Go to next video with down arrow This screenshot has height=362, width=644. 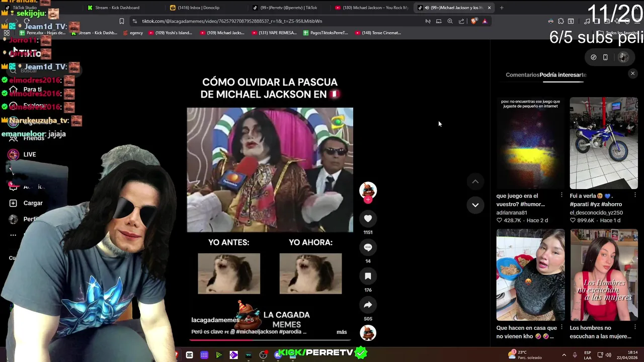tap(475, 205)
